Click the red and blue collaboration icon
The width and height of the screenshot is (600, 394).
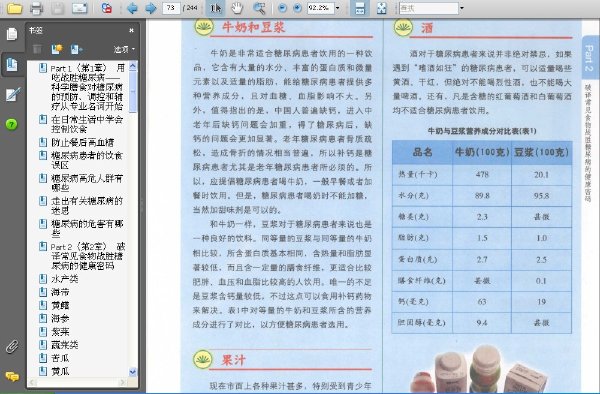click(x=107, y=8)
